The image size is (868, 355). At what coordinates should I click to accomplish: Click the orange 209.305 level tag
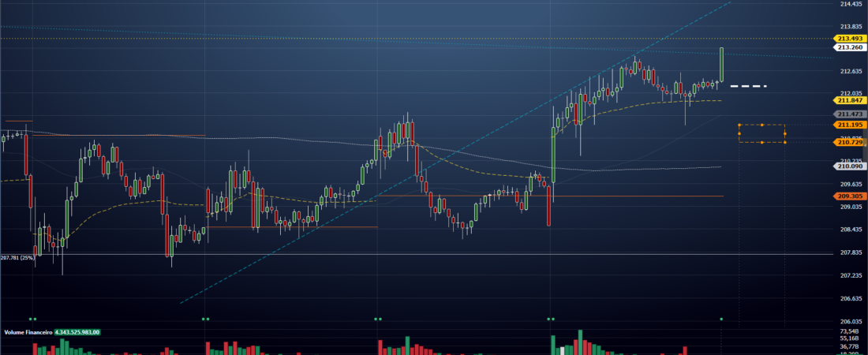click(x=851, y=196)
